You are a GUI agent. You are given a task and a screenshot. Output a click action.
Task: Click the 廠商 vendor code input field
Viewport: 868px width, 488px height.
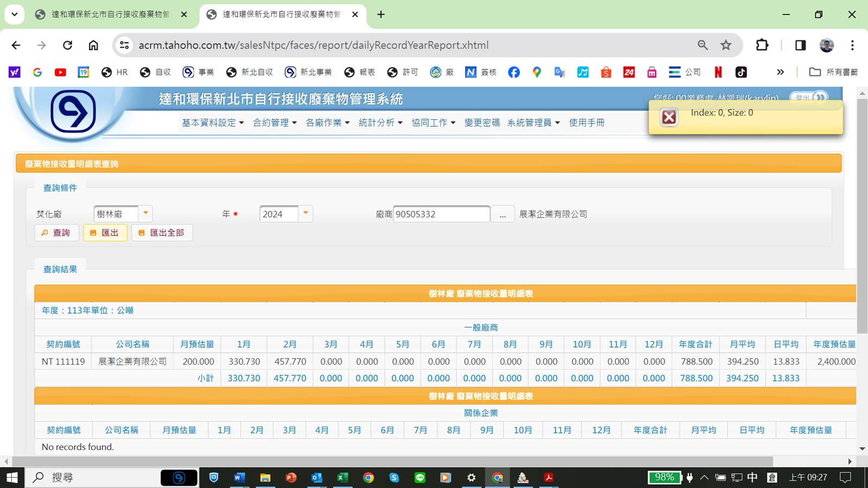[x=441, y=214]
